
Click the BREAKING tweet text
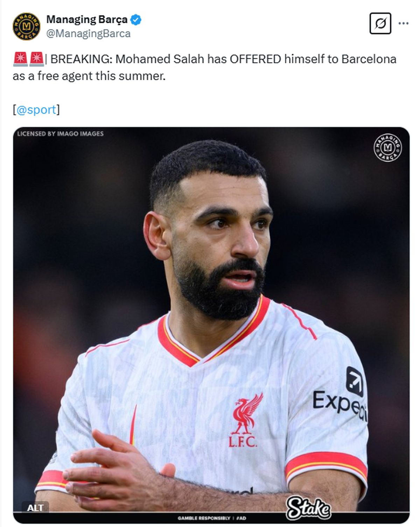204,67
